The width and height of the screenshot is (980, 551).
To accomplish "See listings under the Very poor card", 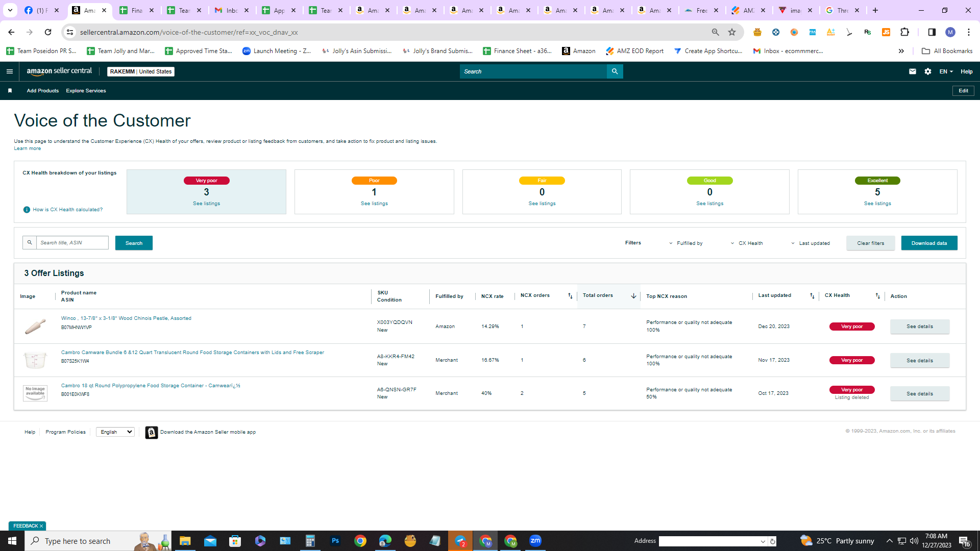I will (x=206, y=204).
